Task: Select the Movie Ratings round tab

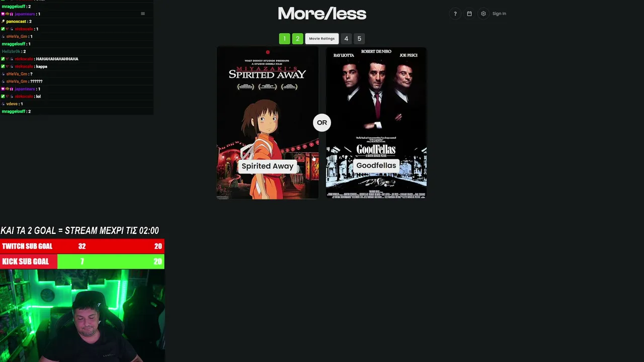Action: [x=322, y=39]
